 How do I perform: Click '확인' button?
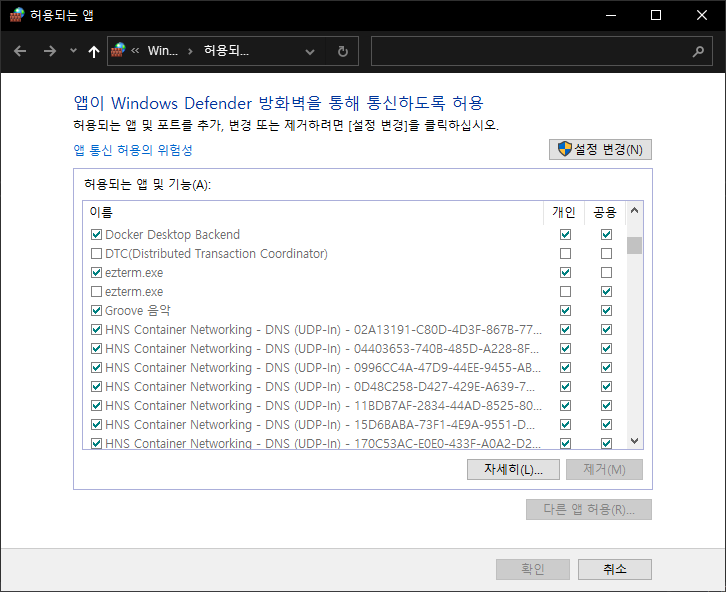pos(533,569)
